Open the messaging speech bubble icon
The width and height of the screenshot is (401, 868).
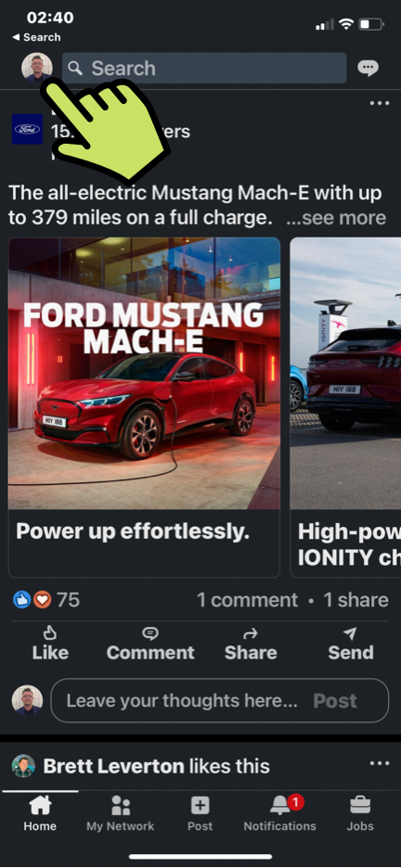(368, 68)
